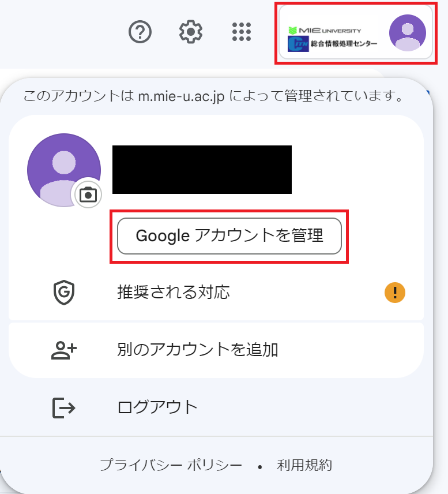The width and height of the screenshot is (448, 494).
Task: Click the logout arrow icon
Action: [x=63, y=408]
